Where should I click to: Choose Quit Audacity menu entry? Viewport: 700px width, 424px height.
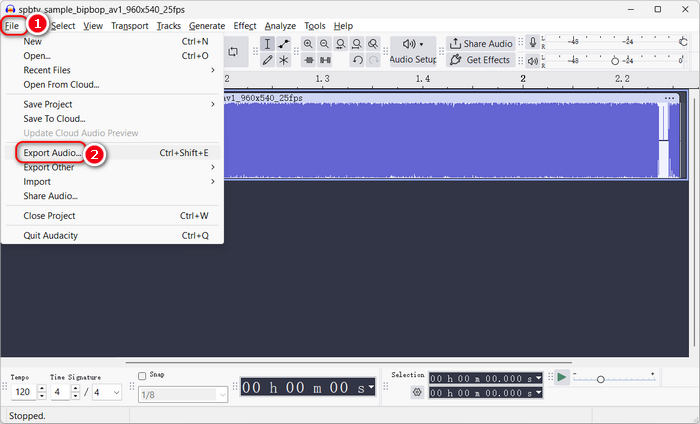pyautogui.click(x=113, y=235)
